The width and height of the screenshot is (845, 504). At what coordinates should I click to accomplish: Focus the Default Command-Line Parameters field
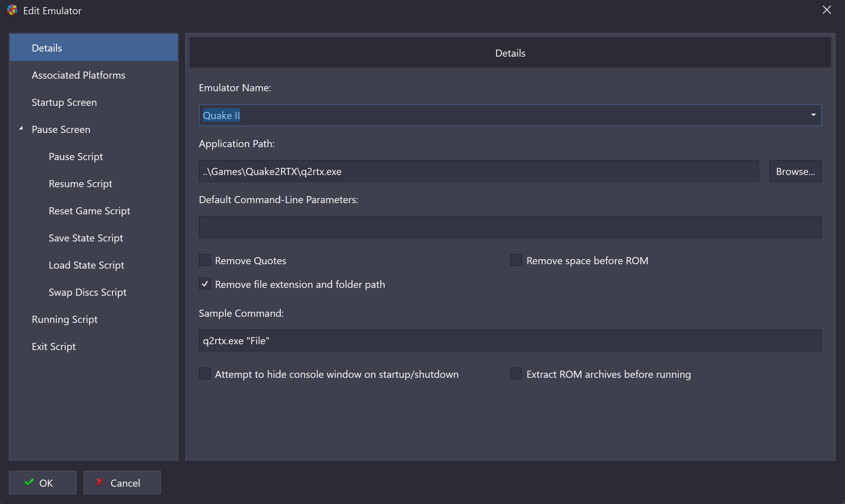coord(510,227)
